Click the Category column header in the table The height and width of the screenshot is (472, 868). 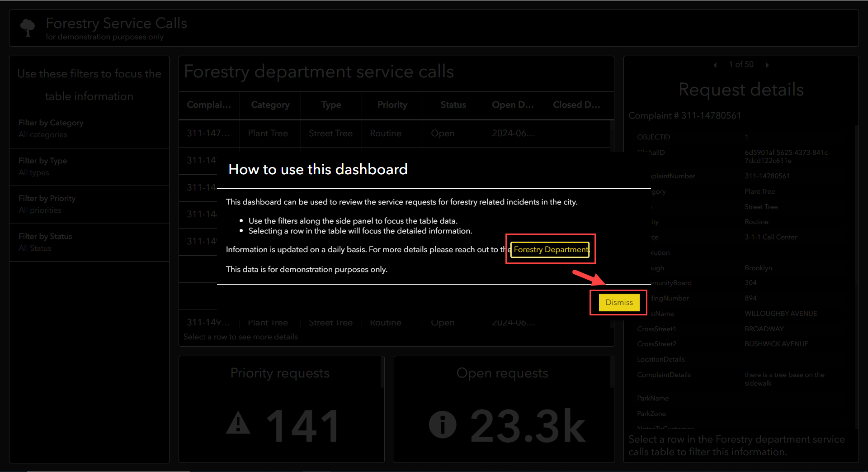click(x=270, y=105)
